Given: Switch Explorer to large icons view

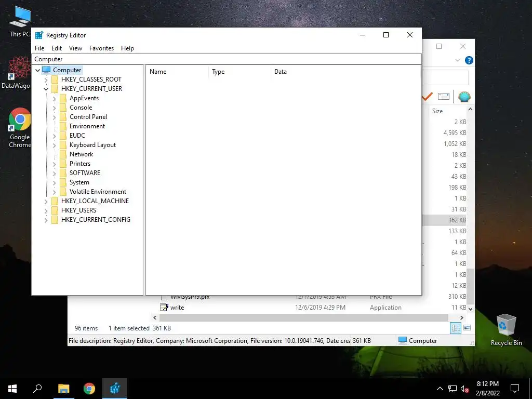Looking at the screenshot, I should point(467,328).
